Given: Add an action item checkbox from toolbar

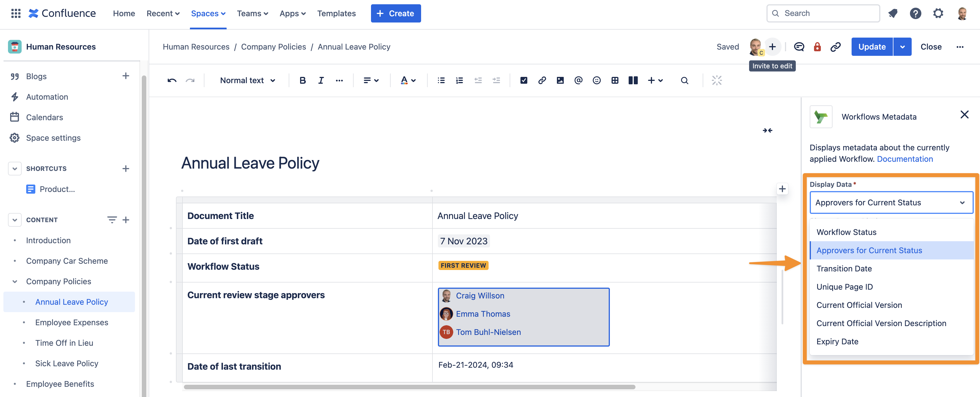Looking at the screenshot, I should (524, 80).
